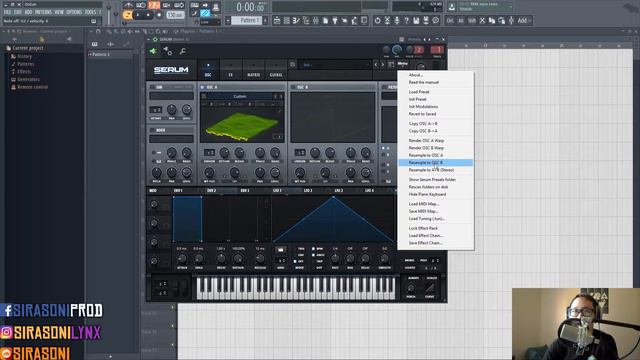The height and width of the screenshot is (360, 640).
Task: Go to previous Serum preset arrow
Action: (376, 64)
